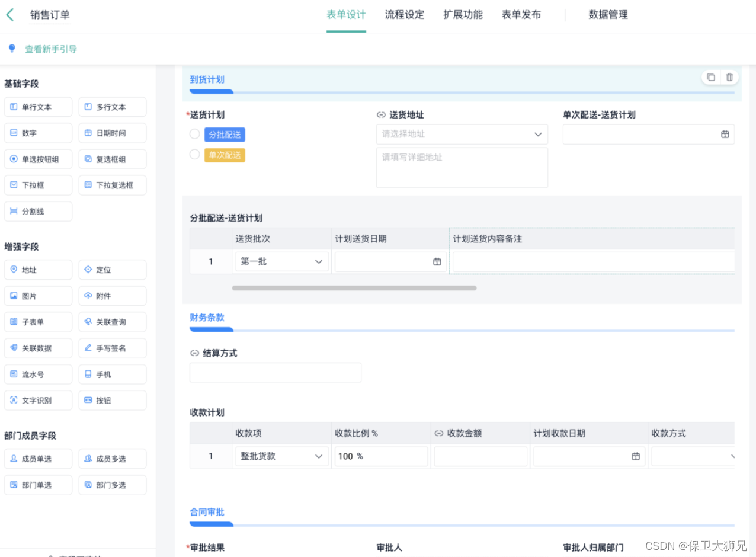Click the back arrow next to 销售订单
Viewport: 756px width, 557px height.
(9, 15)
